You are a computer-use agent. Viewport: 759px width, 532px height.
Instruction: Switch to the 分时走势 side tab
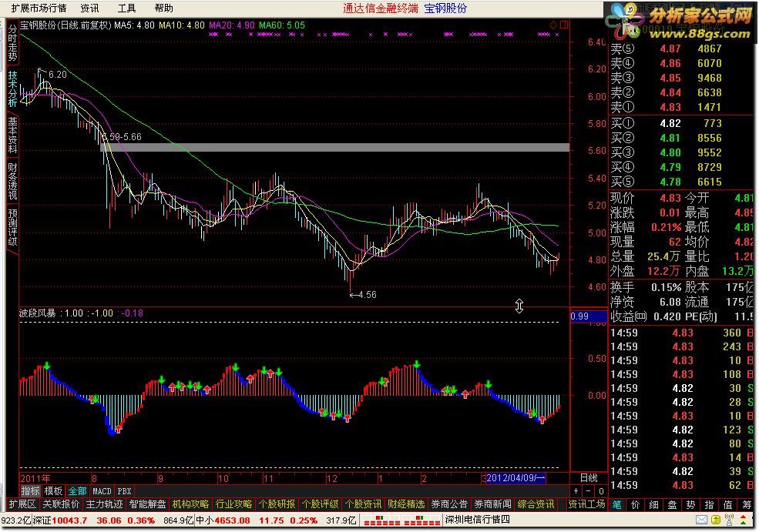(x=12, y=42)
